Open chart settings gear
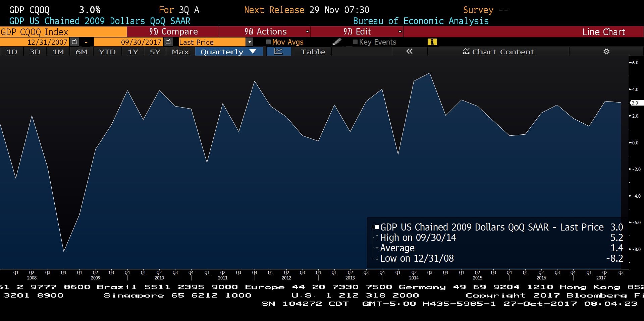 pos(606,52)
